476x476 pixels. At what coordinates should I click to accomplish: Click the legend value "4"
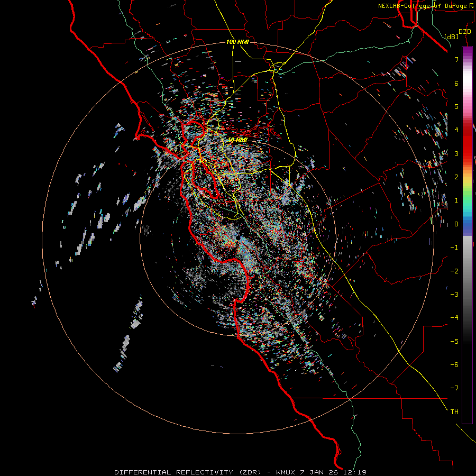[x=456, y=130]
